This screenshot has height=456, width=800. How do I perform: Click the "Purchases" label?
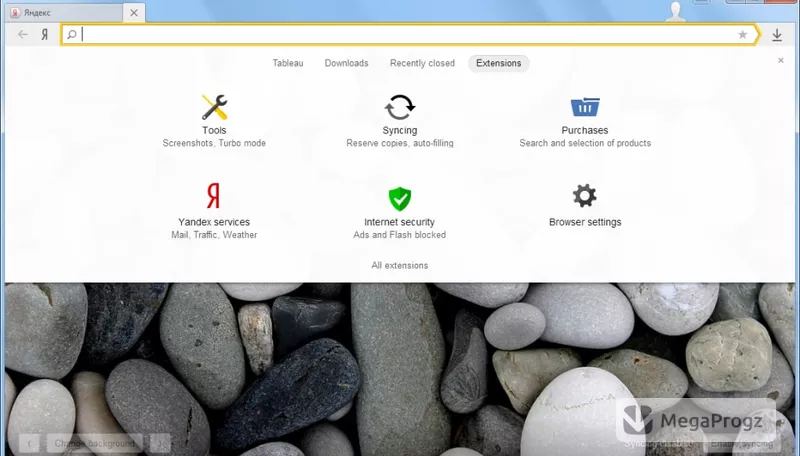tap(585, 131)
